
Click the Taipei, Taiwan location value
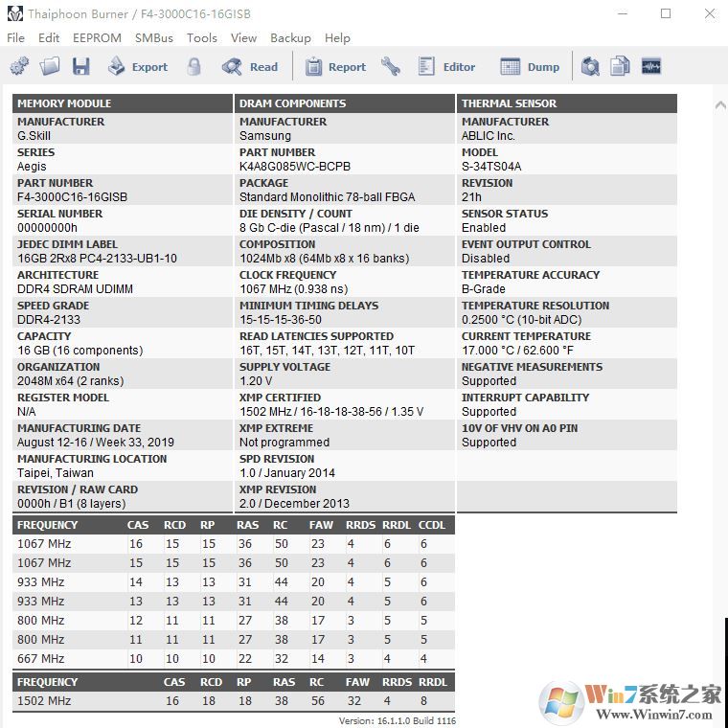pos(56,473)
